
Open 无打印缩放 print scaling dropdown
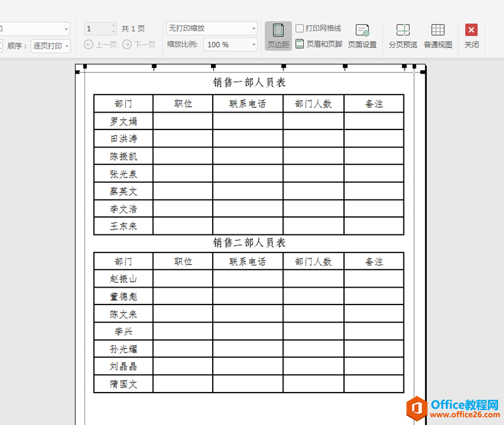tap(212, 28)
